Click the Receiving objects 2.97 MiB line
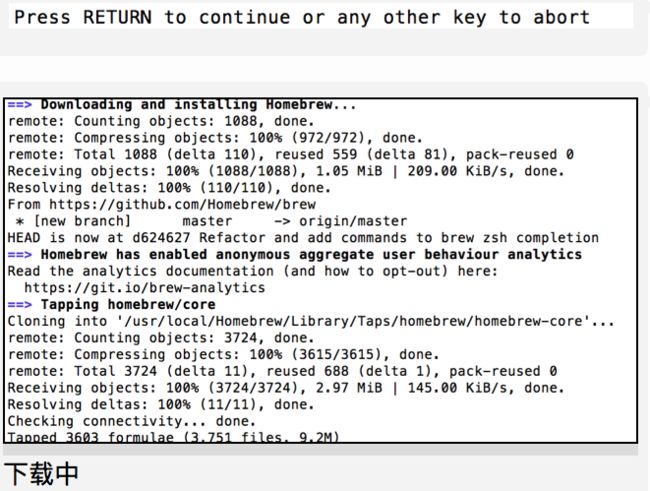 pyautogui.click(x=286, y=388)
